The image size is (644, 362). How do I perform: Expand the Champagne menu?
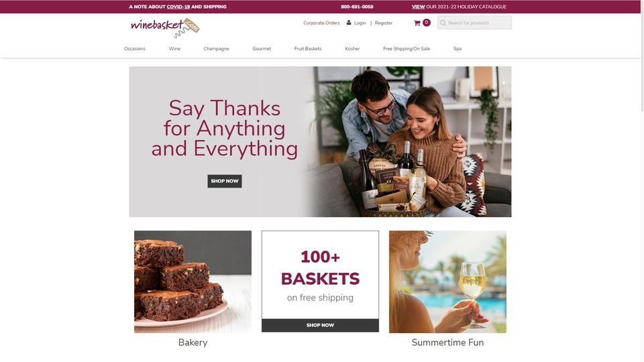coord(216,48)
